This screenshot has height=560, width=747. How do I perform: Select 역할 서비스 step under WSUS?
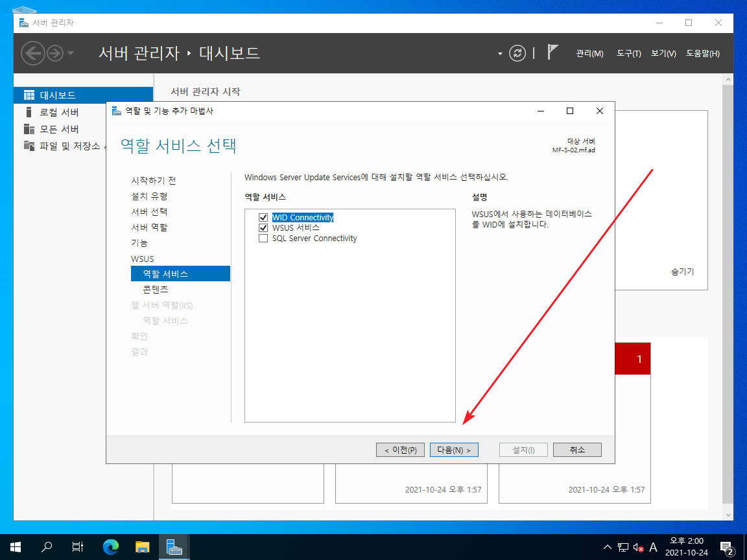coord(180,274)
